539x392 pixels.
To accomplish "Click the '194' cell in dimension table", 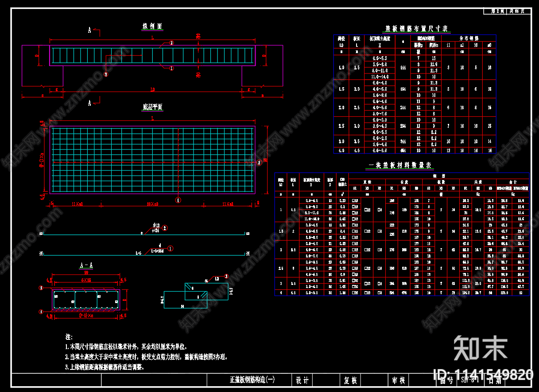I will click(403, 89).
